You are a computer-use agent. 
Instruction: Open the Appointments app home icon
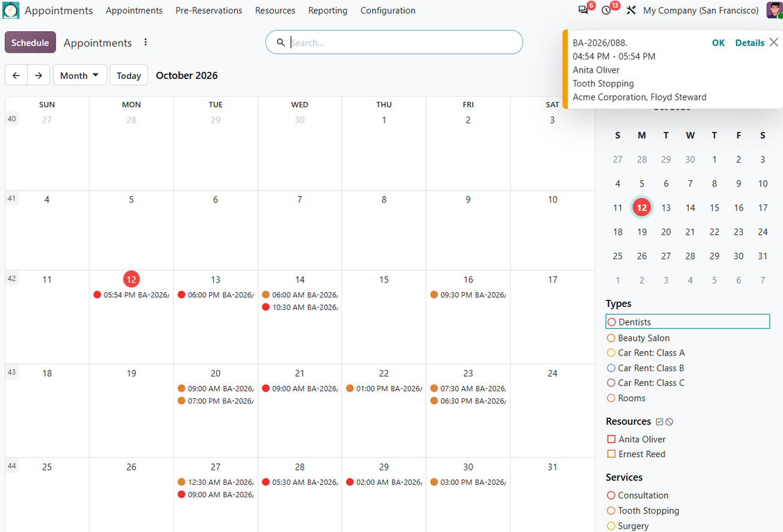tap(10, 10)
